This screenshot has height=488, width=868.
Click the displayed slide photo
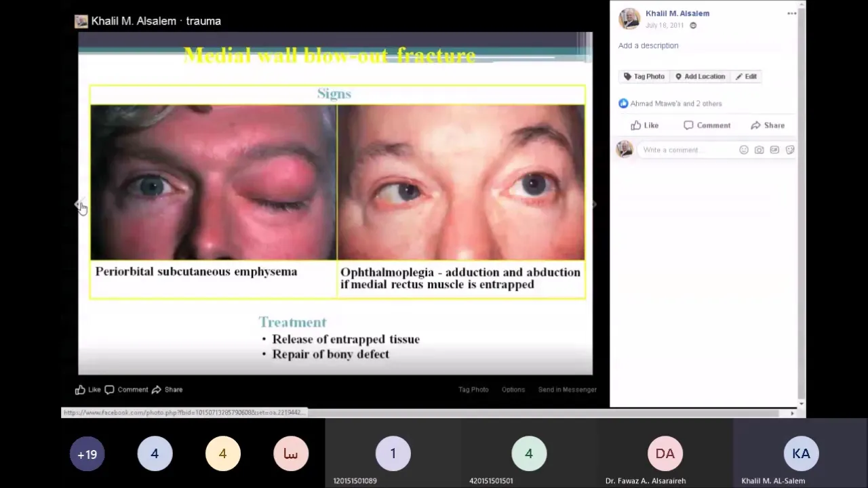335,203
